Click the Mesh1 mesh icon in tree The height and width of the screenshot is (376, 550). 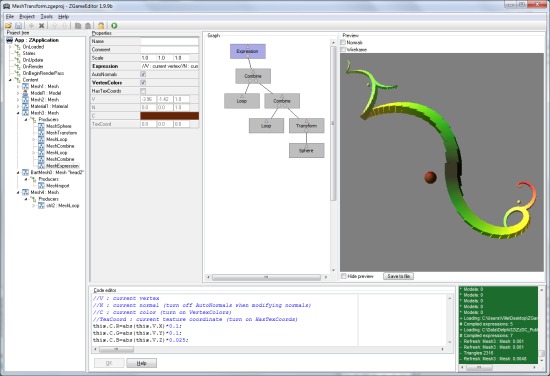coord(25,86)
